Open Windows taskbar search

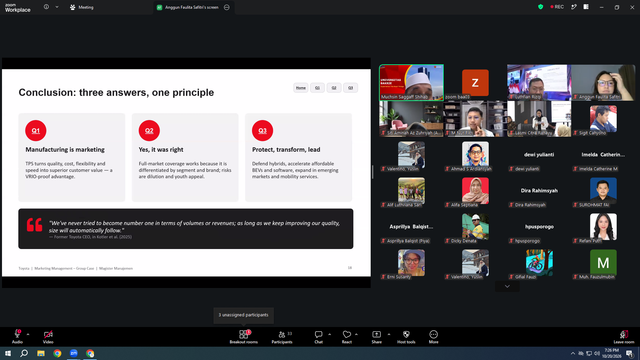pos(24,353)
